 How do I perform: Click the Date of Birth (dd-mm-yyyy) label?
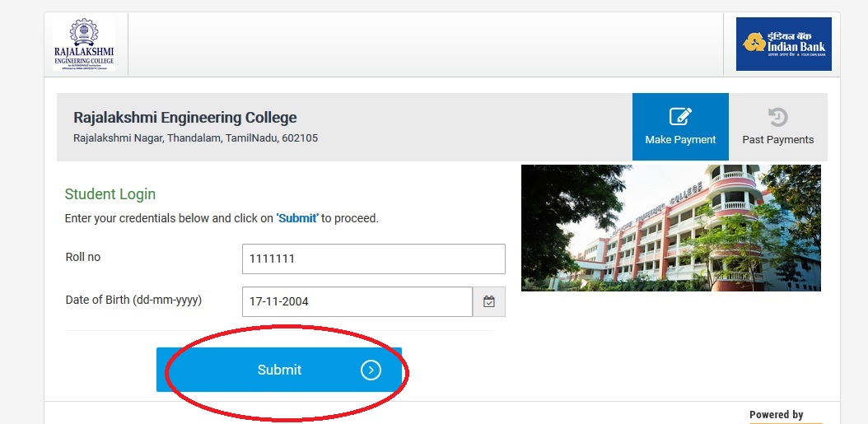[x=133, y=301]
